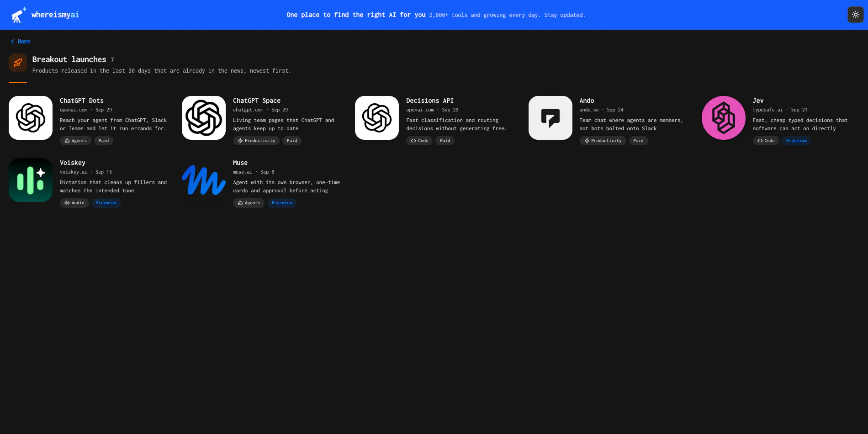Click the 'muse.ai · Sep 8' text
The width and height of the screenshot is (868, 434).
(x=254, y=172)
